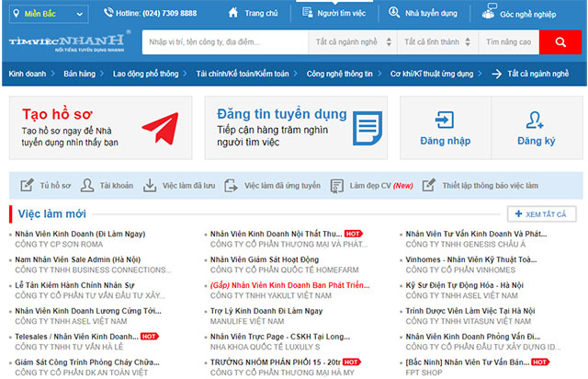Click the Làm đẹp CV certificate icon
588x379 pixels.
click(x=336, y=186)
